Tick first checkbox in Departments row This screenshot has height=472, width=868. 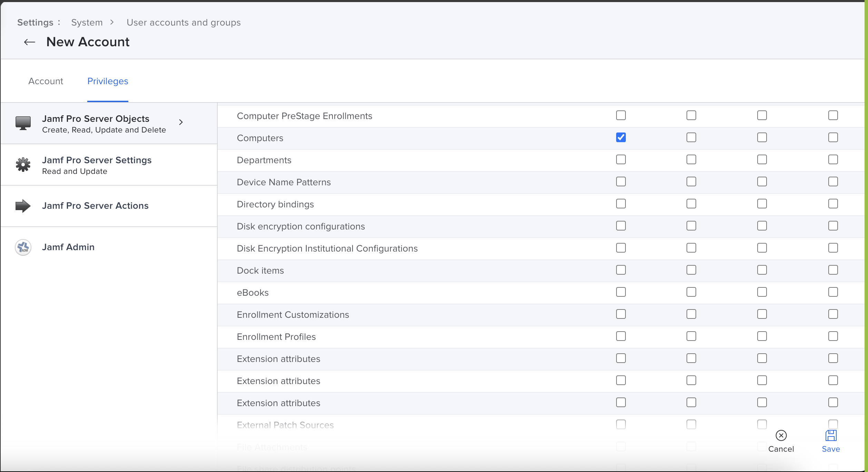(x=621, y=159)
